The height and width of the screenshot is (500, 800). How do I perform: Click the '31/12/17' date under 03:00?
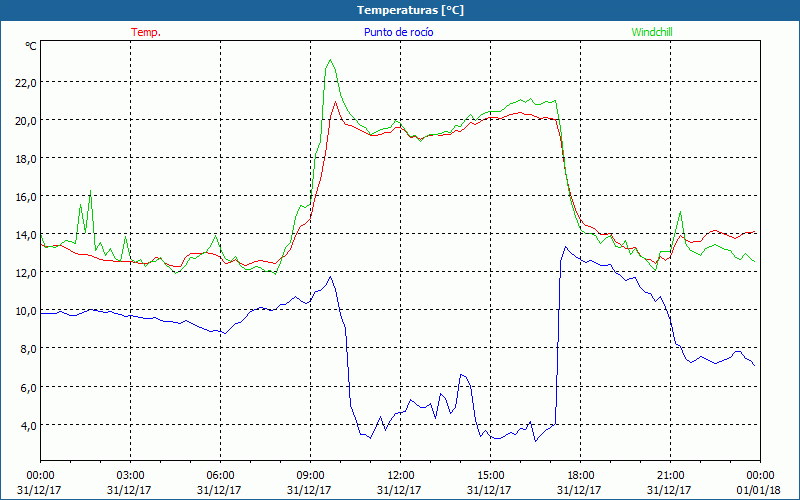(x=131, y=490)
